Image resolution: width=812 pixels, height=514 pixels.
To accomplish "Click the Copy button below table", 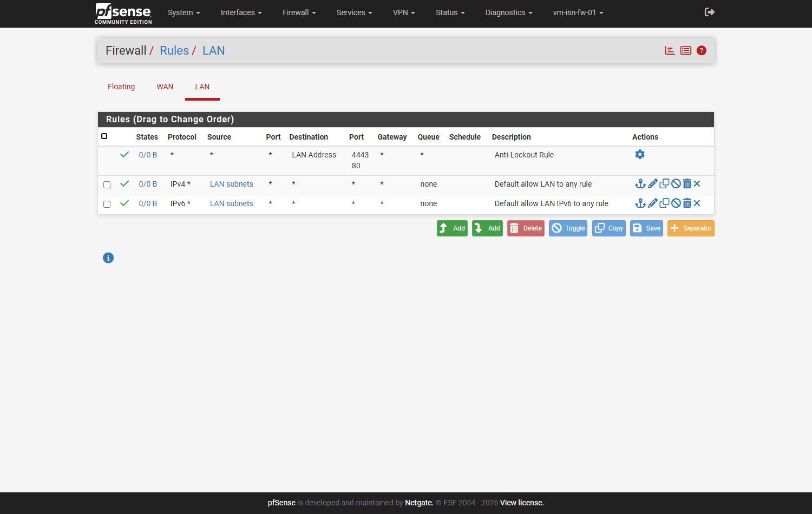I will click(x=609, y=228).
